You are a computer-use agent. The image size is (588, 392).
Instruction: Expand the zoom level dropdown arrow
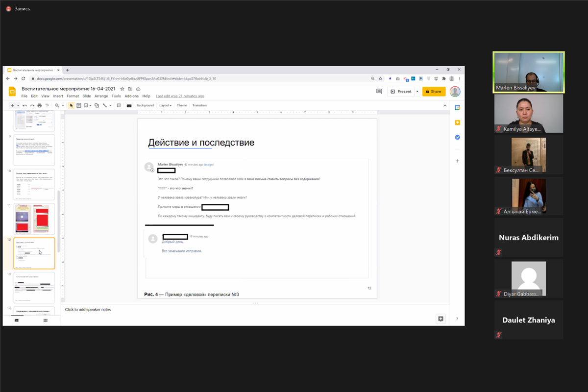point(63,105)
